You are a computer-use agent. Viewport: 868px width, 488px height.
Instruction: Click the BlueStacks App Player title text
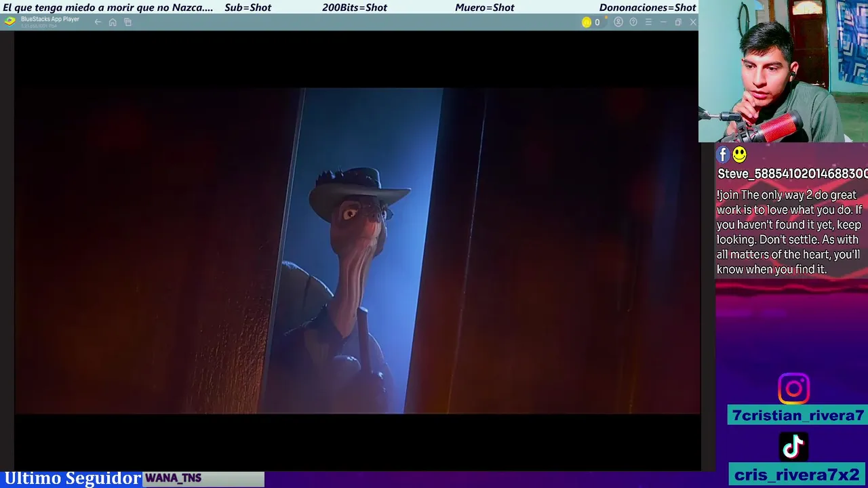(50, 19)
